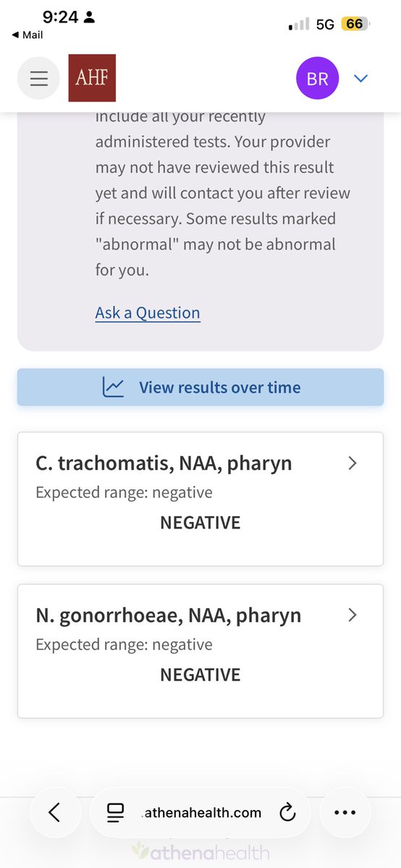
Task: Open the page settings icon in address bar
Action: 115,813
